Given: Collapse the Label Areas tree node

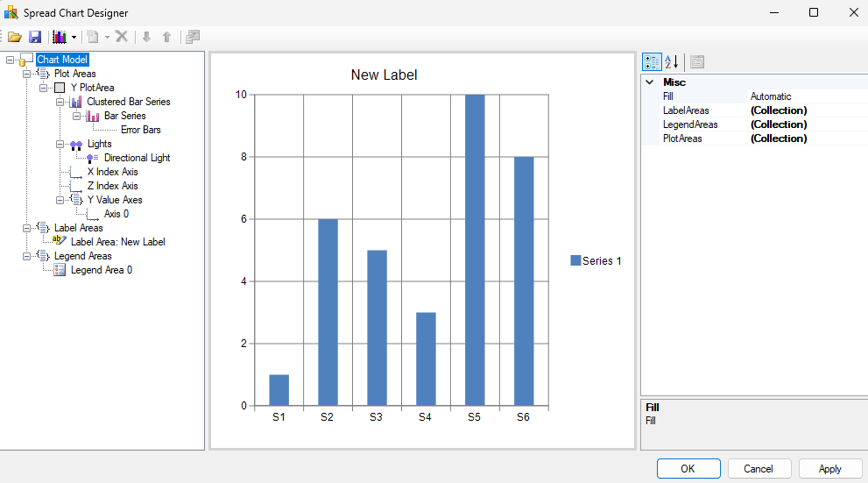Looking at the screenshot, I should [26, 228].
